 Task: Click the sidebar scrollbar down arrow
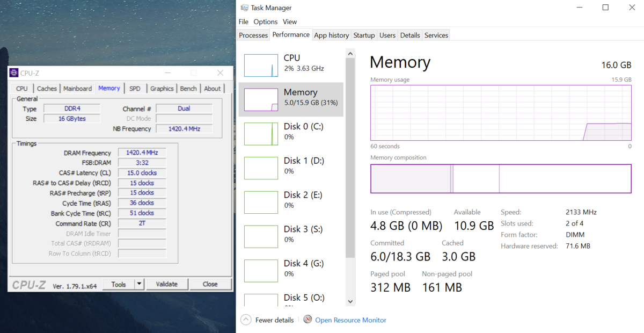click(x=350, y=302)
